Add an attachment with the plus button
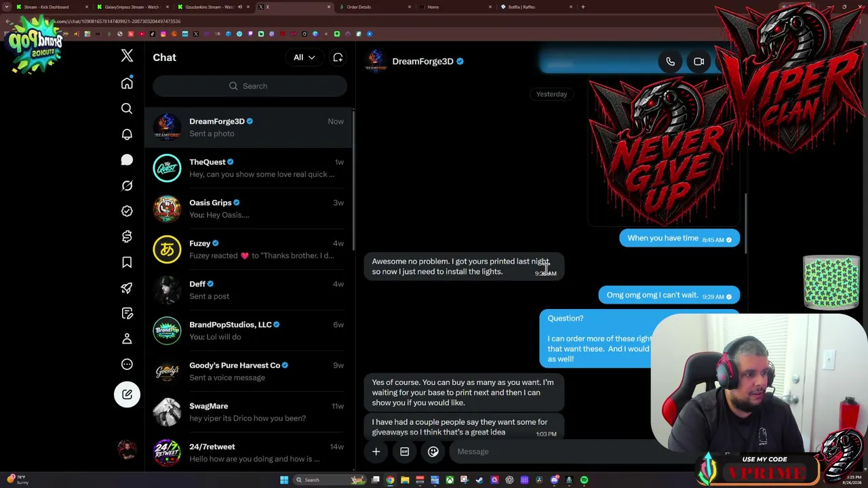 (376, 451)
